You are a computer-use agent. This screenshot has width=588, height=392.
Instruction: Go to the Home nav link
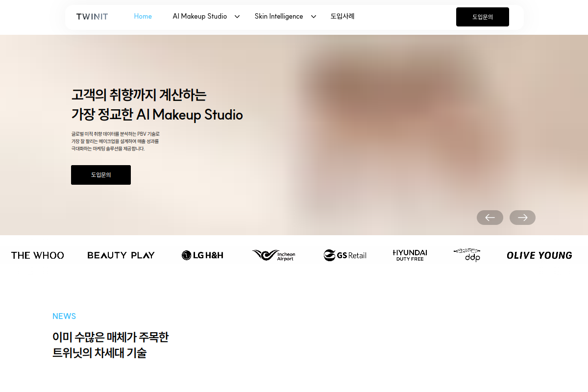click(x=143, y=17)
